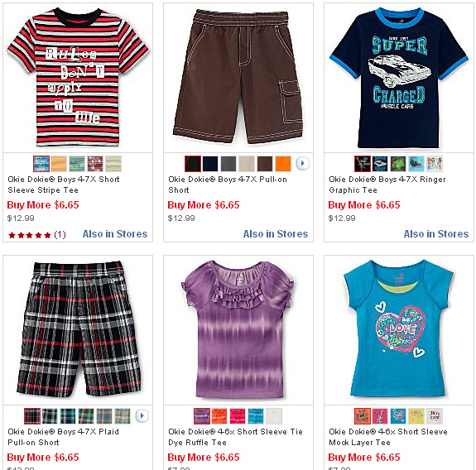
Task: Click 'Also in Stores' under Stripe Tee
Action: [115, 234]
